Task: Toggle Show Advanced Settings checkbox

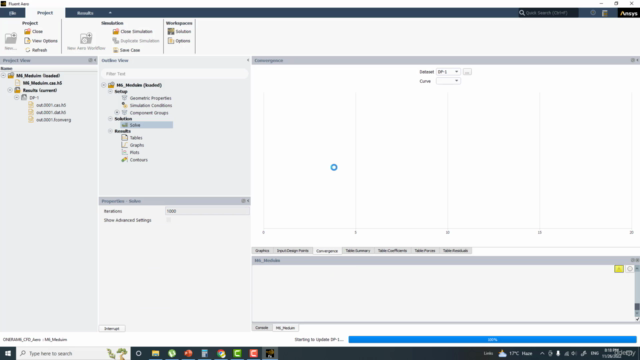Action: 168,220
